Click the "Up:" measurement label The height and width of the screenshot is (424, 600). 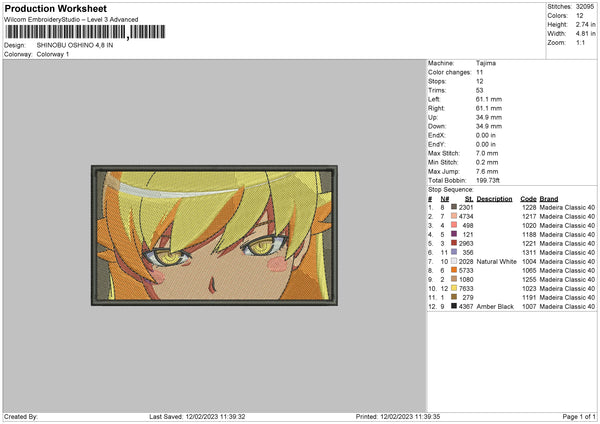click(432, 117)
